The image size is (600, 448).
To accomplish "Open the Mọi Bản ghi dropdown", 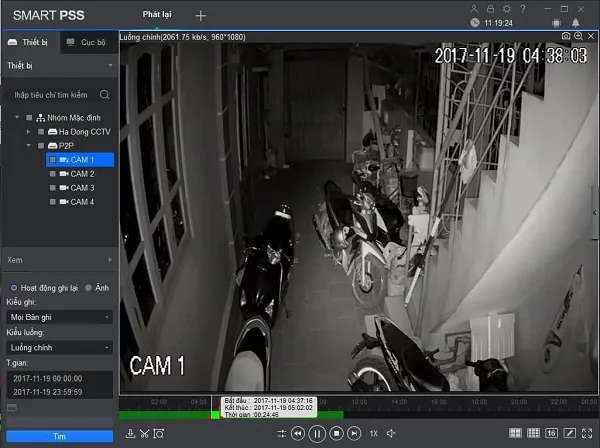I will pyautogui.click(x=59, y=317).
